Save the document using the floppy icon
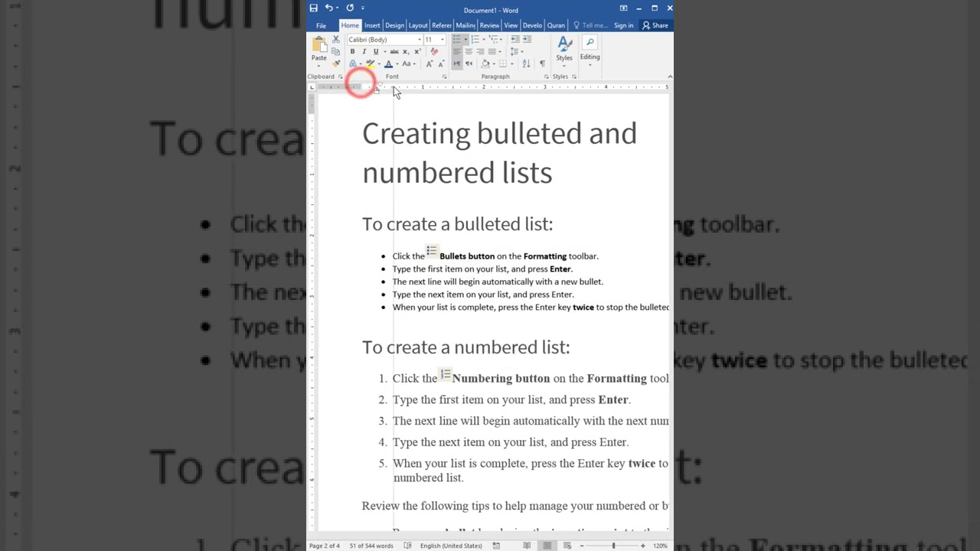Screen dimensions: 980x551 click(313, 8)
